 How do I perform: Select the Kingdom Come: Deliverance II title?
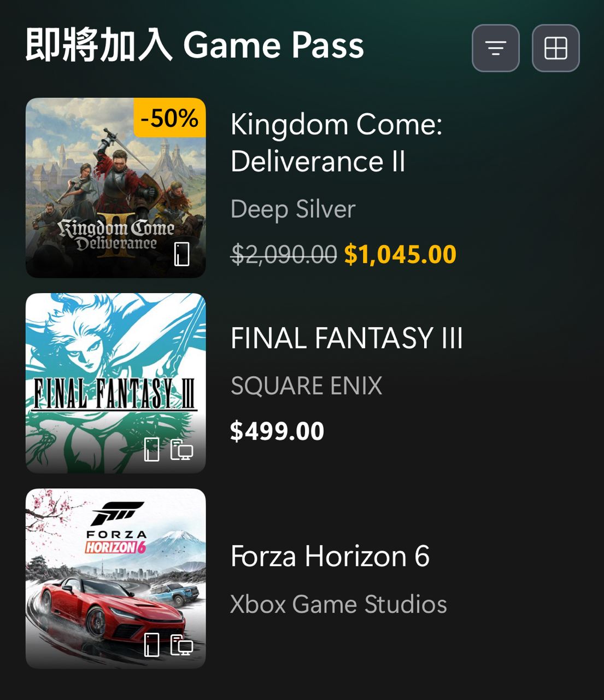(x=336, y=143)
